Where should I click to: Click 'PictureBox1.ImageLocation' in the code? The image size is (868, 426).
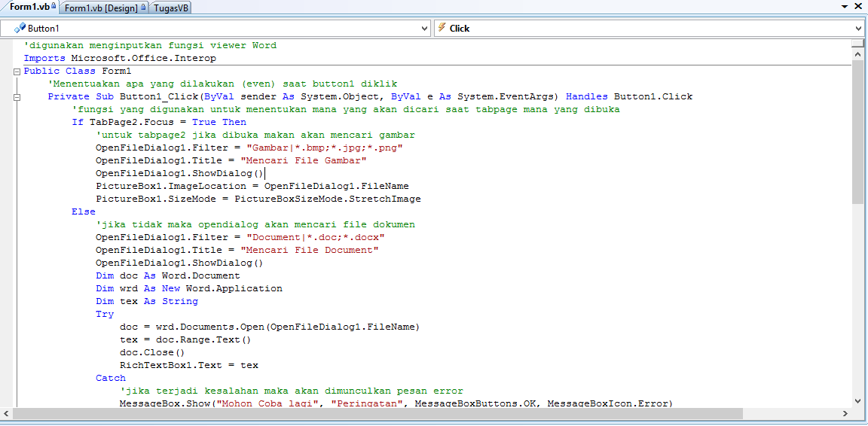click(170, 186)
